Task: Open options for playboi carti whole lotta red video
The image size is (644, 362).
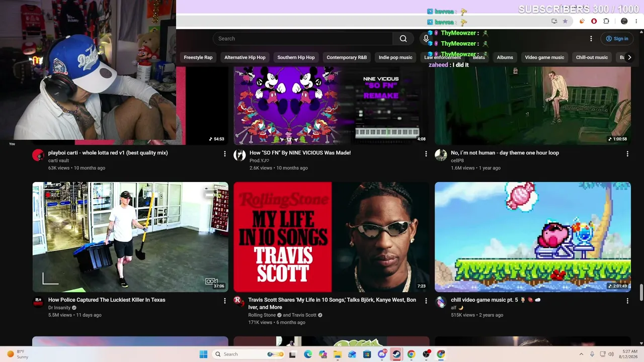Action: point(225,154)
